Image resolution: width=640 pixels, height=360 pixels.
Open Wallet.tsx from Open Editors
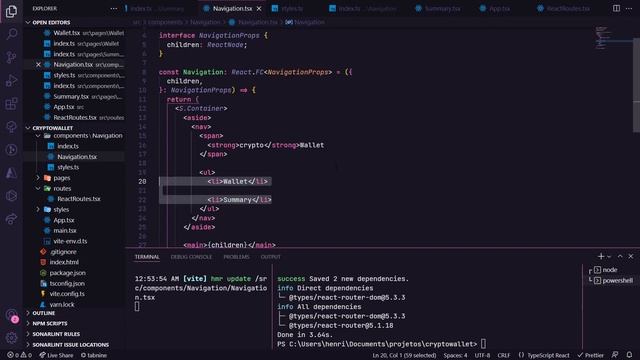coord(84,33)
